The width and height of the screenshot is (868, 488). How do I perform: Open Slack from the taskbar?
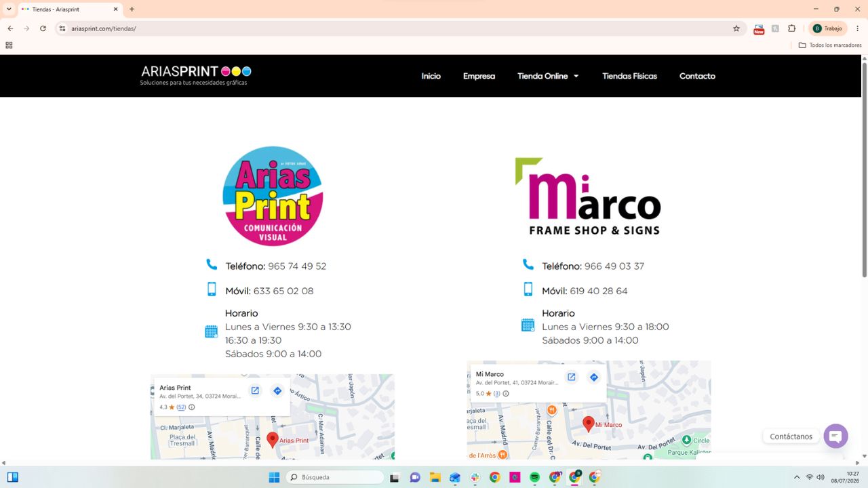(475, 477)
